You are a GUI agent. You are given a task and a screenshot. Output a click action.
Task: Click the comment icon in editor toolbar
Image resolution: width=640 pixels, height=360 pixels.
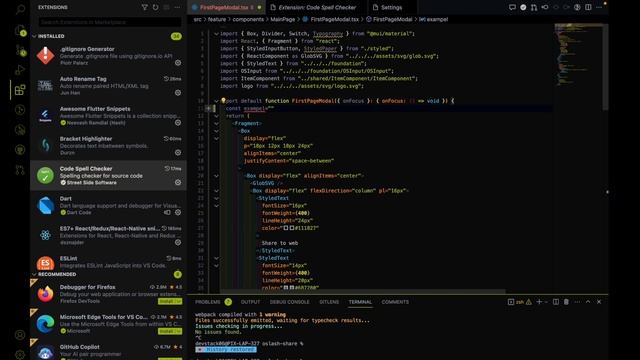tap(512, 7)
